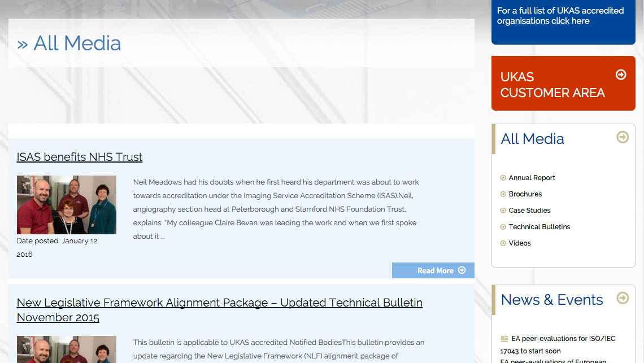
Task: Click the Neil Meadows article excerpt text
Action: point(276,209)
